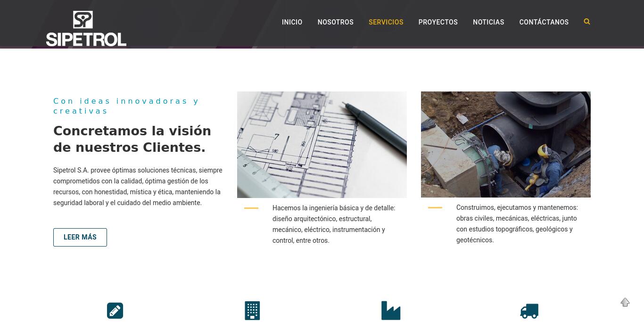Viewport: 644px width, 322px height.
Task: Click the delivery truck icon
Action: (529, 311)
